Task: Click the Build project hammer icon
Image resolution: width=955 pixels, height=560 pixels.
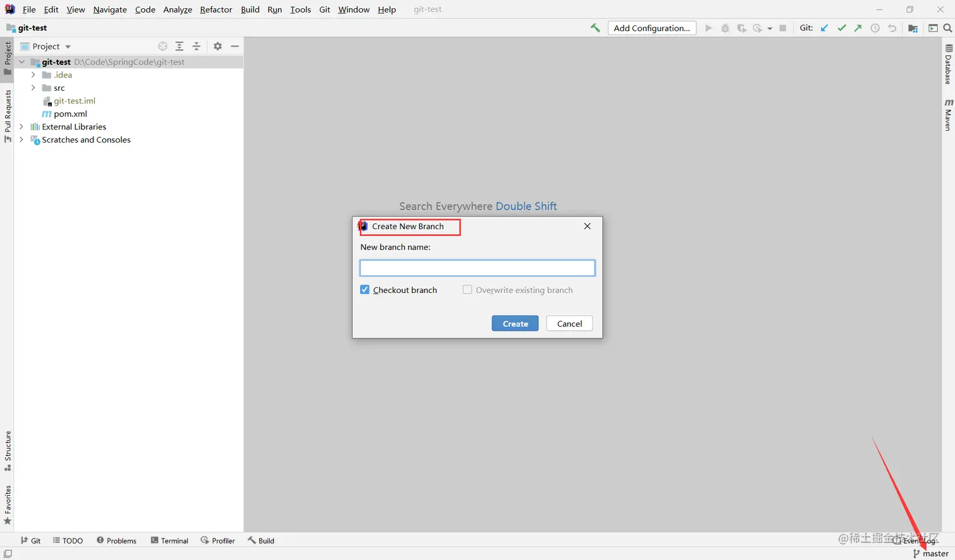Action: [x=595, y=28]
